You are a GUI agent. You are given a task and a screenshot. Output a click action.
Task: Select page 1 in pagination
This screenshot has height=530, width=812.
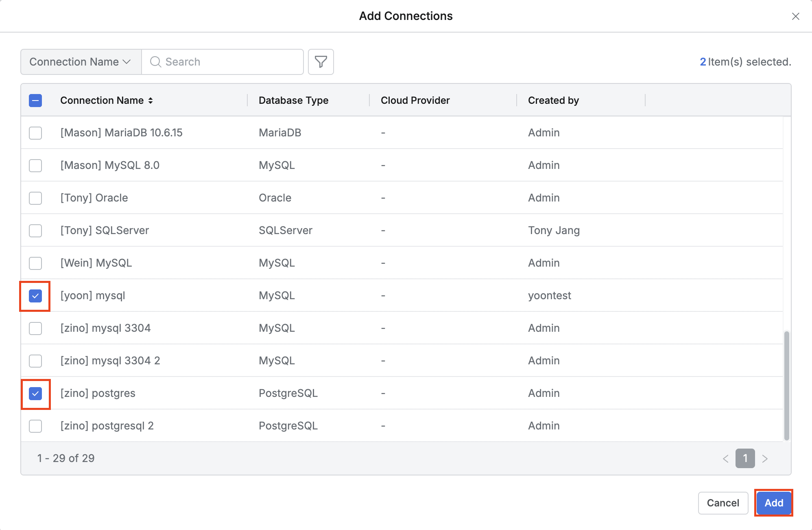[745, 459]
